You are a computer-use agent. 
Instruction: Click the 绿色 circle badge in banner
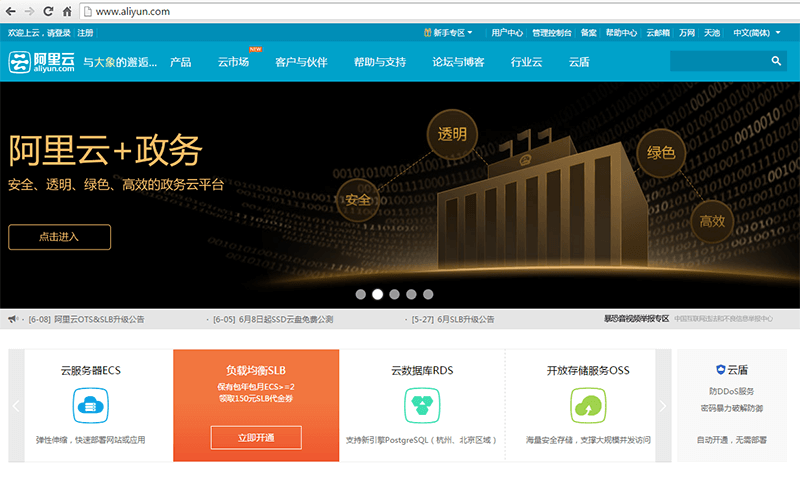(x=661, y=152)
